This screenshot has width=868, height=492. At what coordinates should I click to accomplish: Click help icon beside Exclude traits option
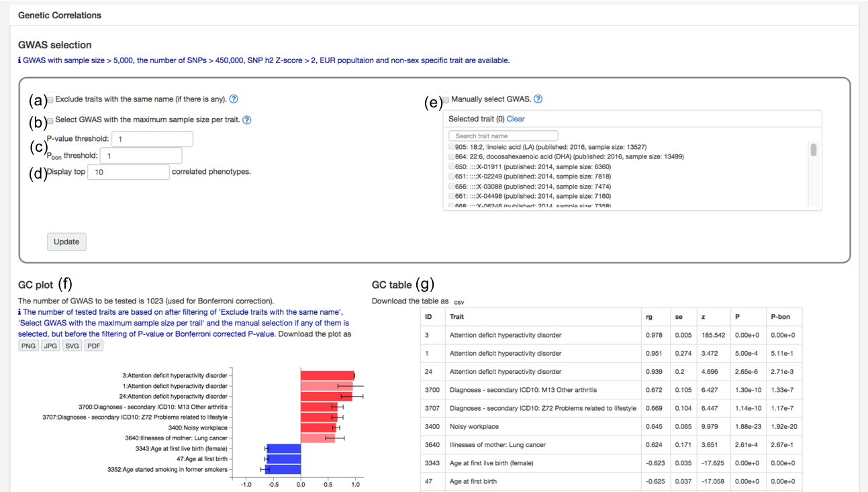[234, 99]
